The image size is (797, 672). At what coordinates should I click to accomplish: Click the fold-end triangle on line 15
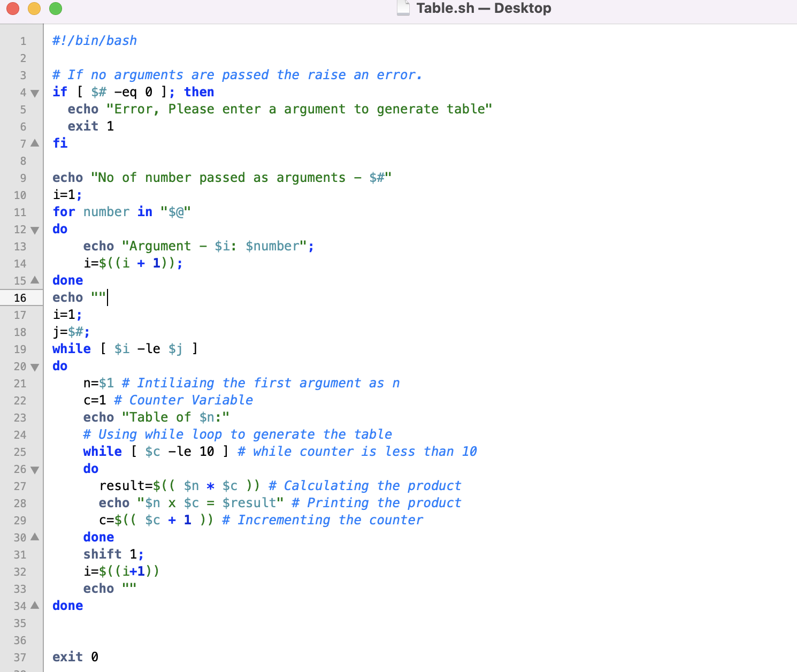tap(34, 280)
